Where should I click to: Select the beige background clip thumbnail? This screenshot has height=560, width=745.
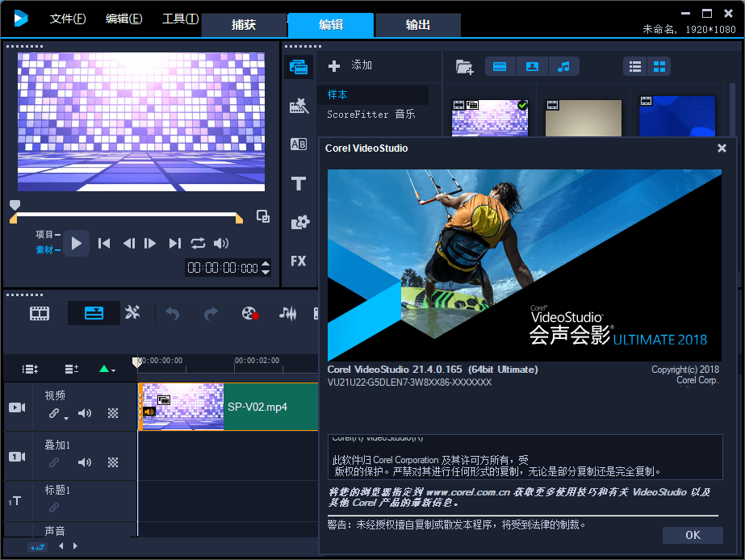[583, 118]
